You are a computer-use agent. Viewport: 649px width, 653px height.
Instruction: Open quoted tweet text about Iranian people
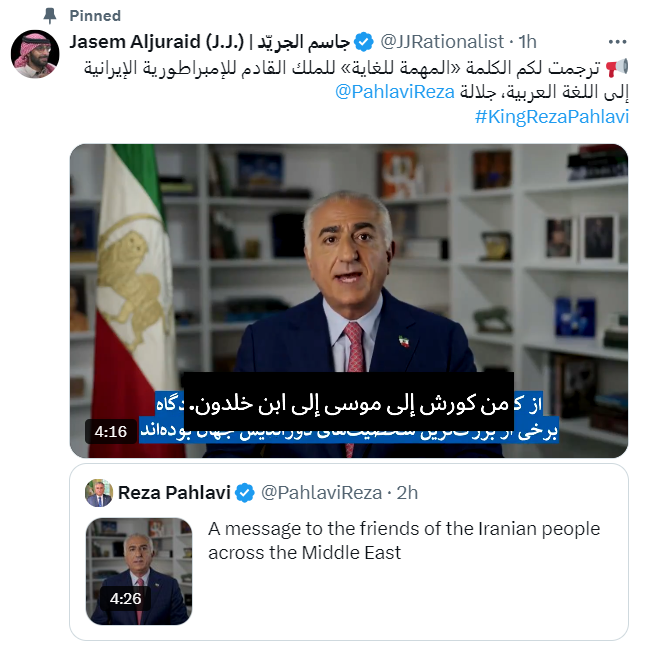(404, 541)
